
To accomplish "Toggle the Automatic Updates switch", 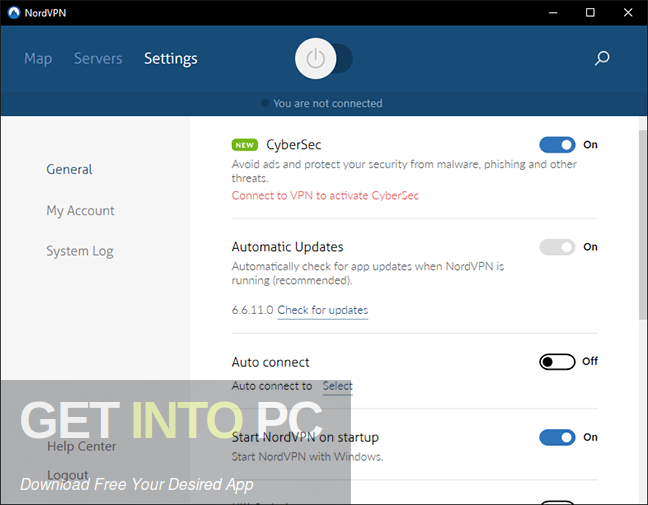I will pyautogui.click(x=557, y=247).
